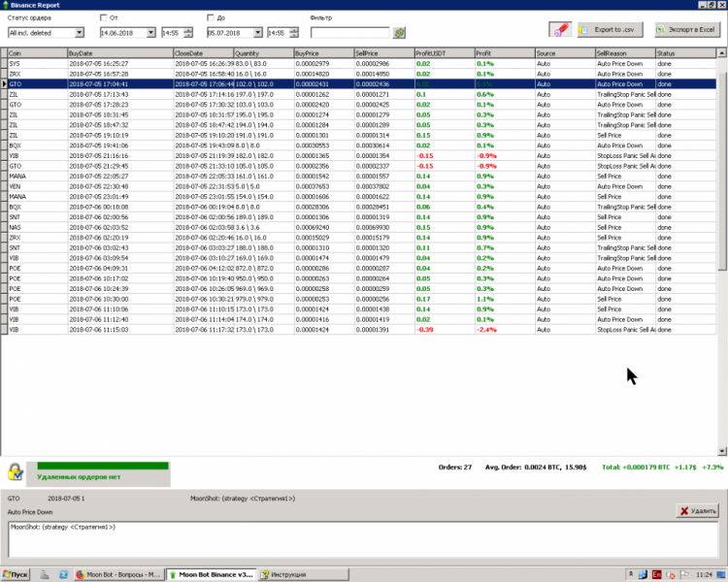Click the Удалить button
728x582 pixels.
(697, 511)
